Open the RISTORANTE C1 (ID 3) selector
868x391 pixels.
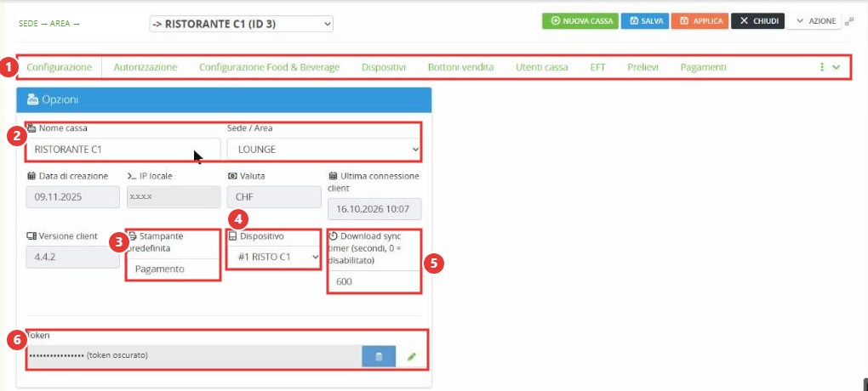pyautogui.click(x=242, y=24)
